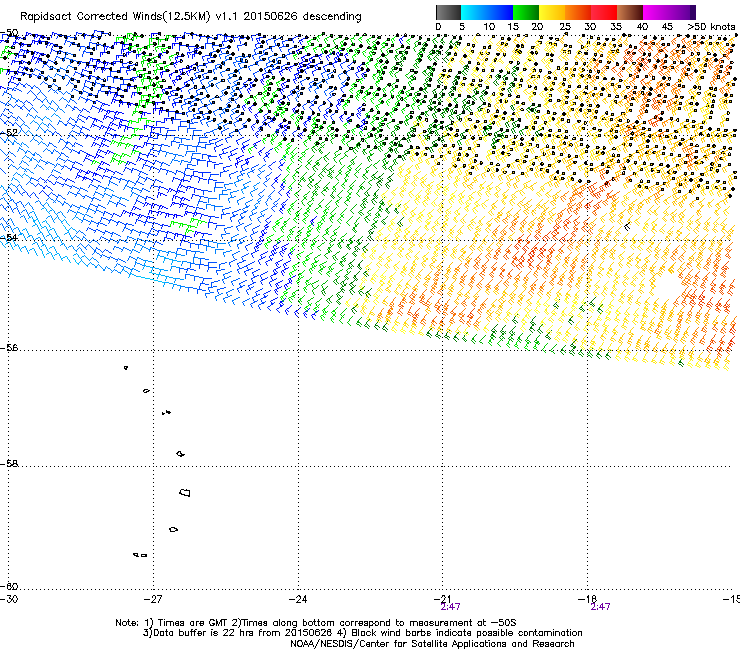Click the blue 10-15 knots legend swatch

coord(500,12)
